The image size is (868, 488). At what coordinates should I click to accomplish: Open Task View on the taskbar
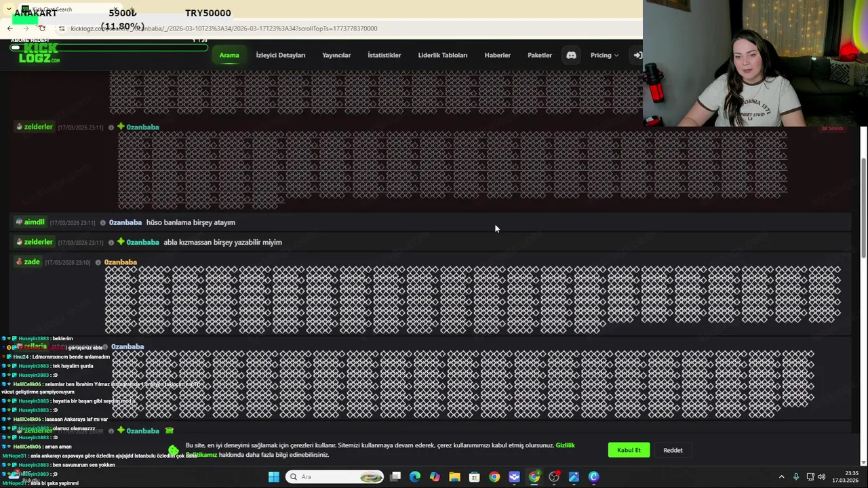tap(395, 477)
